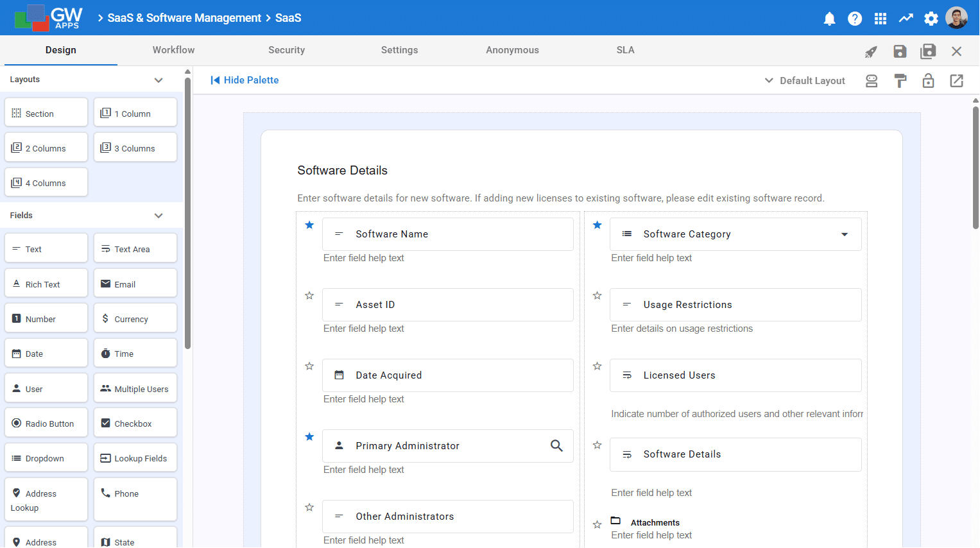Screen dimensions: 980x548
Task: Click the Software Name field box
Action: coord(448,234)
